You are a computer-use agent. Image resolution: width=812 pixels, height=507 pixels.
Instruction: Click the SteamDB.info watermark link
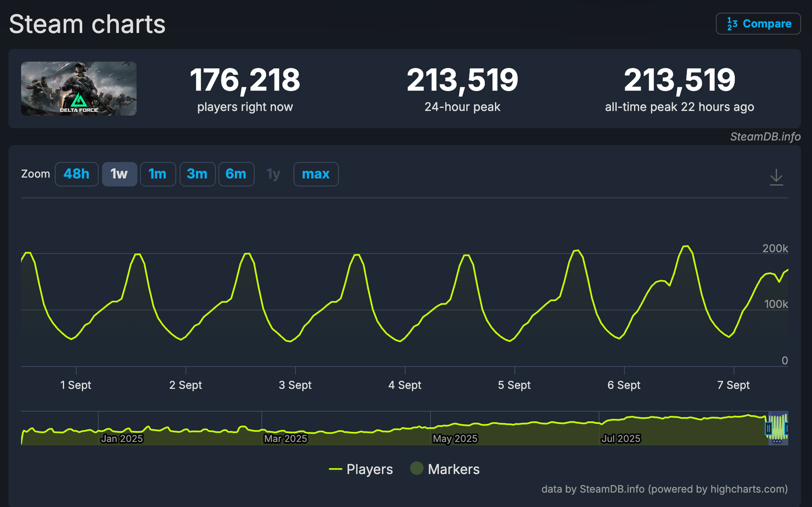click(x=765, y=137)
